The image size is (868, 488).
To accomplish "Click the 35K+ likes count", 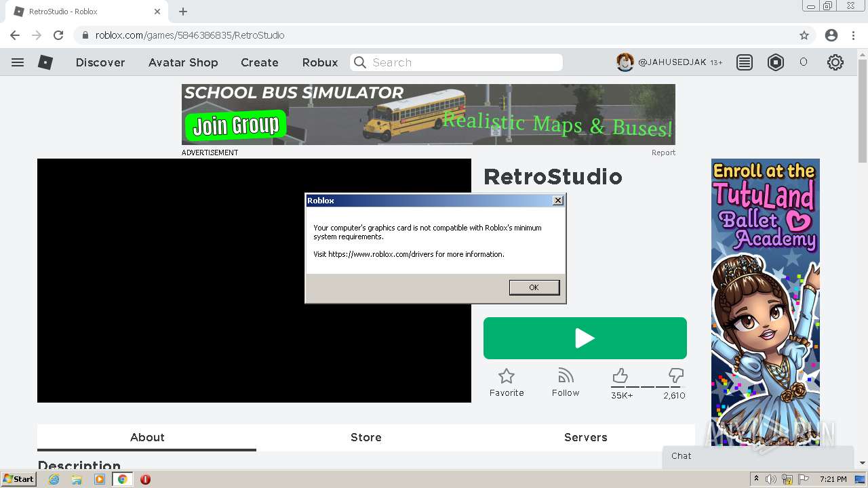I will tap(622, 395).
